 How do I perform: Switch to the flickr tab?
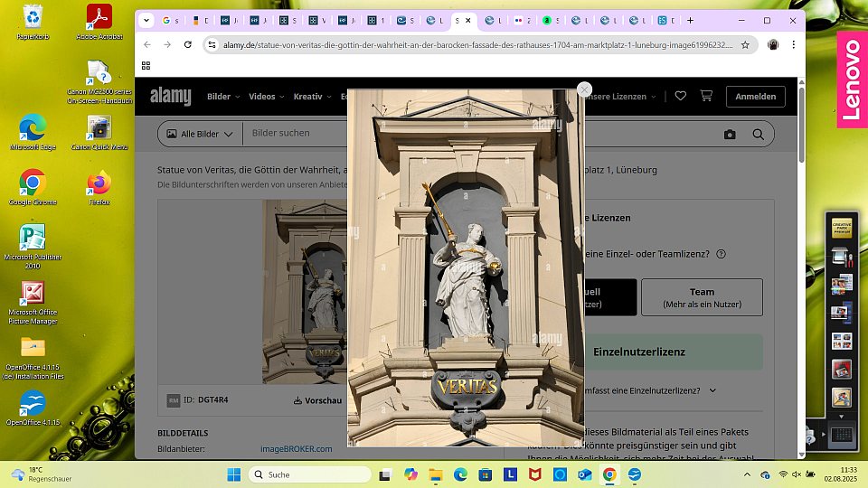522,21
